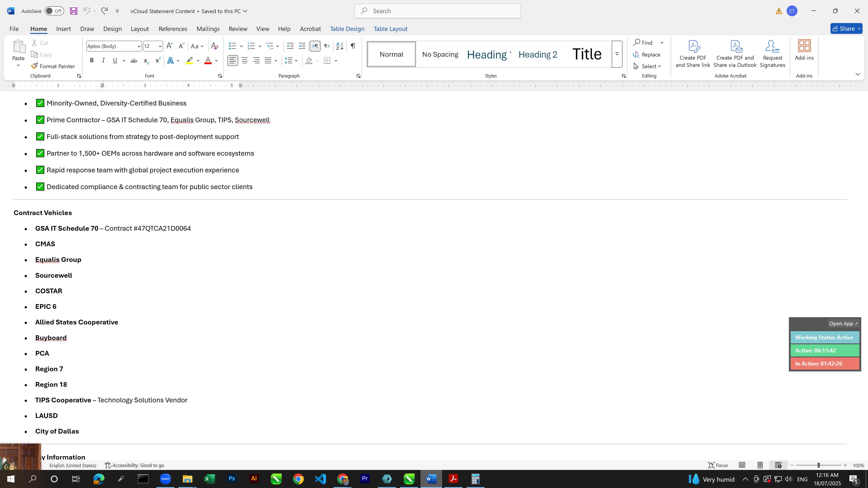Open the References tab
The image size is (868, 488).
tap(173, 29)
